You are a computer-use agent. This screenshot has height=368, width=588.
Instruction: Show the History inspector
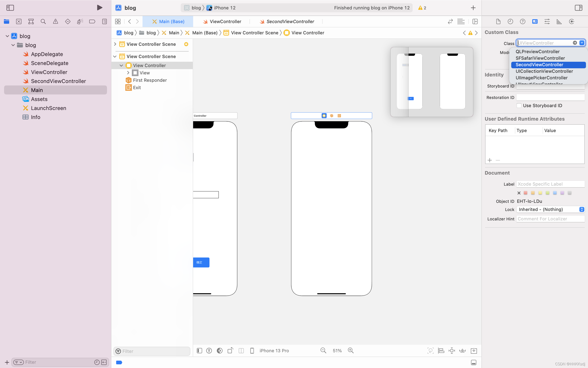tap(510, 21)
